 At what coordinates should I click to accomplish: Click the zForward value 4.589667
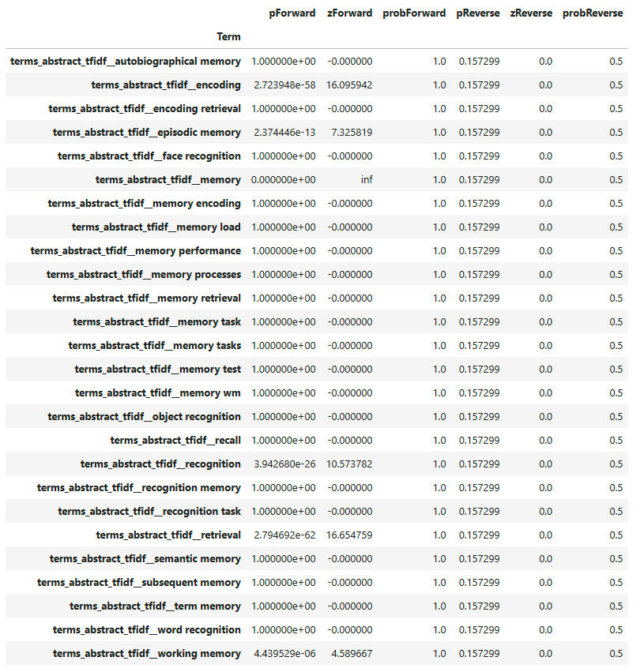pyautogui.click(x=352, y=654)
